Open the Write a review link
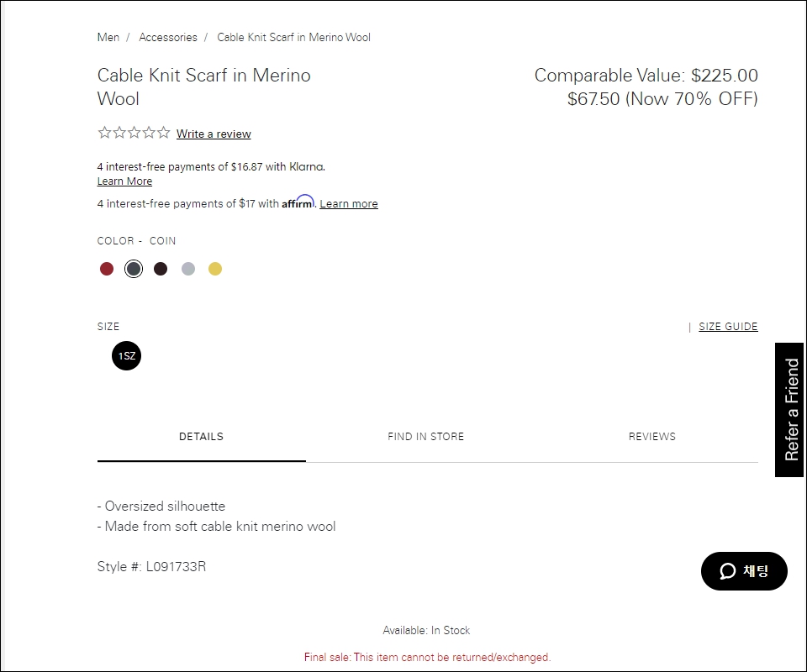This screenshot has height=672, width=807. coord(214,134)
